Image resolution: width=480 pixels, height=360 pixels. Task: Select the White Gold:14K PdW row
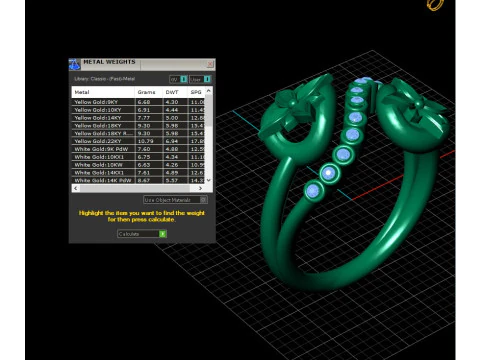pos(138,180)
